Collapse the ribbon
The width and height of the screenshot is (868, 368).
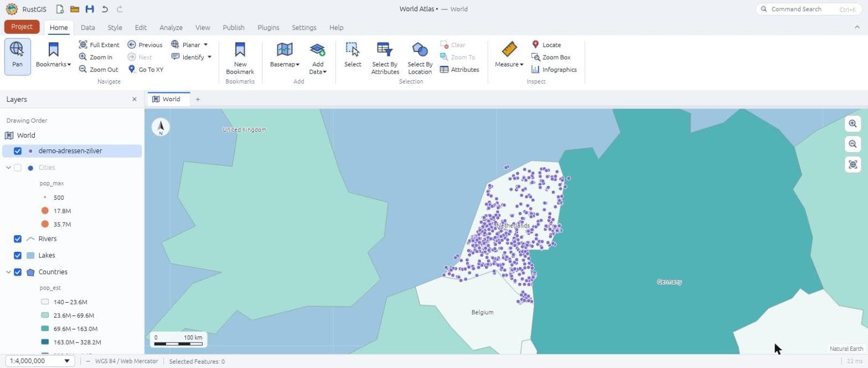point(857,27)
